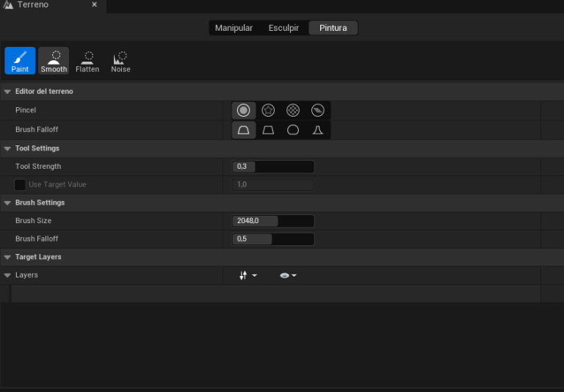This screenshot has width=564, height=392.
Task: Select the tip brush falloff shape
Action: click(x=317, y=130)
